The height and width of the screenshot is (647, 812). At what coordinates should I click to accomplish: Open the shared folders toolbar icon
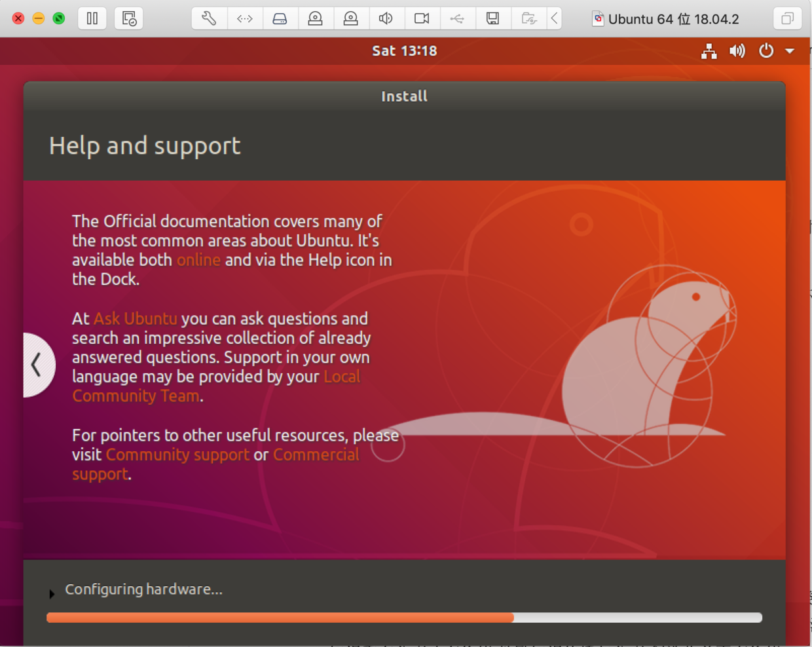528,18
